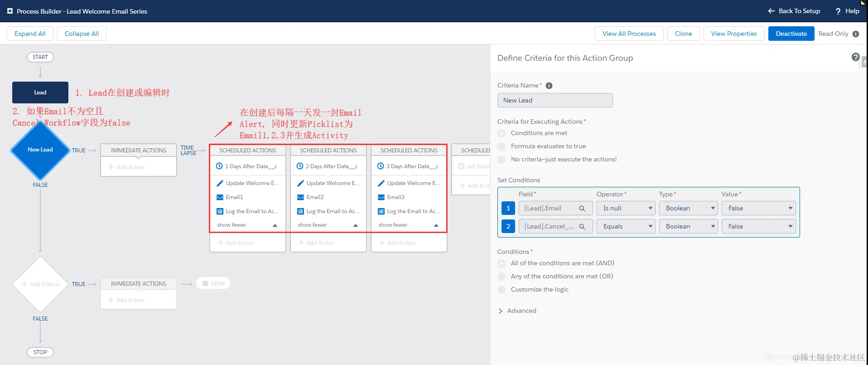Screen dimensions: 868x365
Task: Click the pencil icon in the 2 Days column
Action: coord(300,183)
